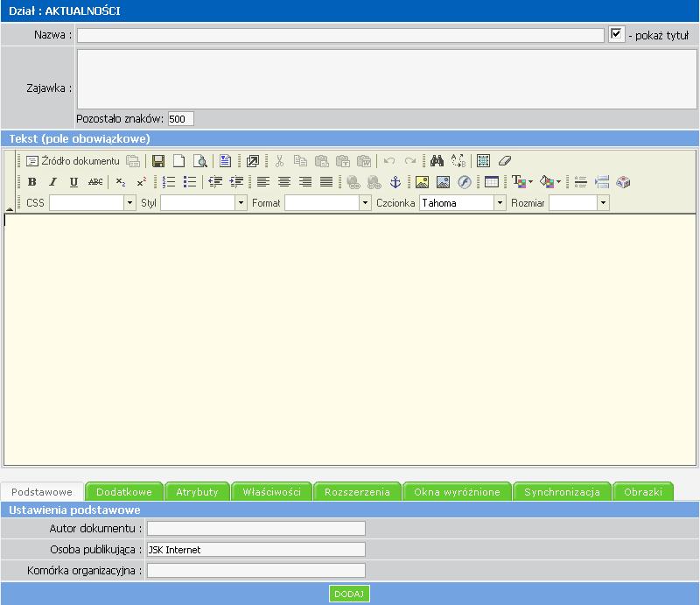Screen dimensions: 700x605
Task: Switch to the Dodatkowe tab
Action: pos(124,492)
